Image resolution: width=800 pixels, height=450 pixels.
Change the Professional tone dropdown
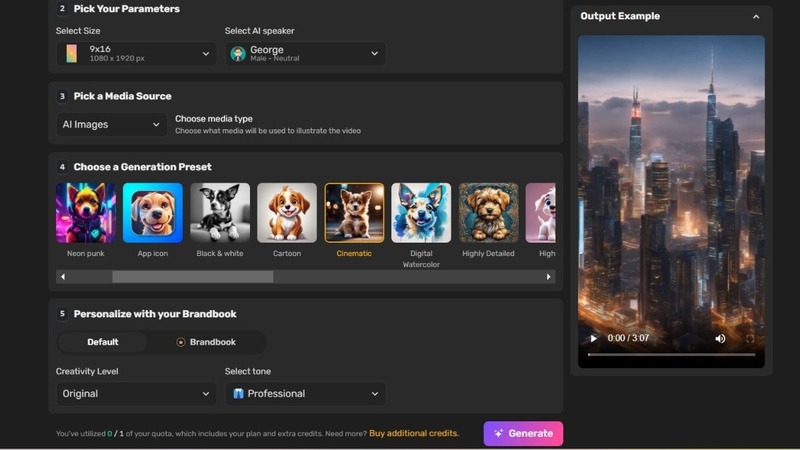pos(305,394)
